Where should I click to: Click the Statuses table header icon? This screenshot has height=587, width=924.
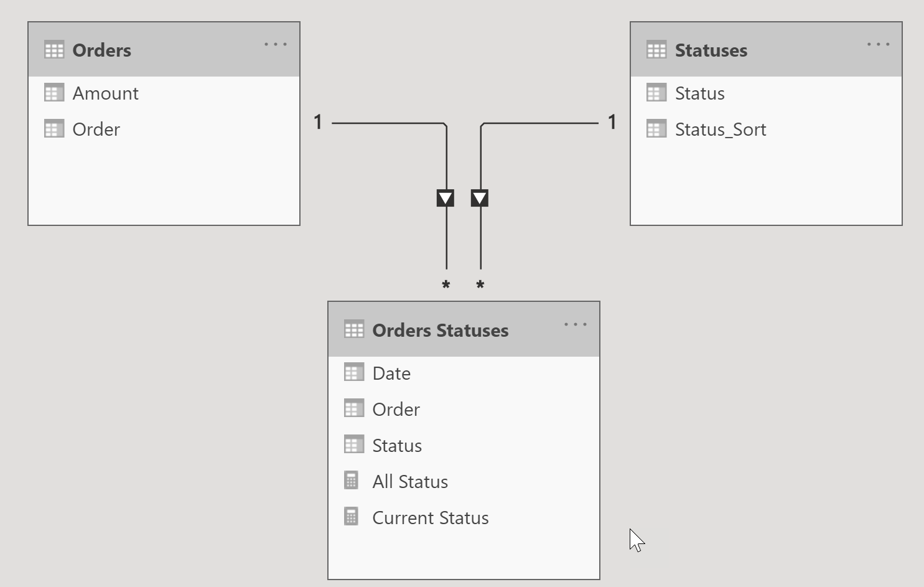(656, 50)
